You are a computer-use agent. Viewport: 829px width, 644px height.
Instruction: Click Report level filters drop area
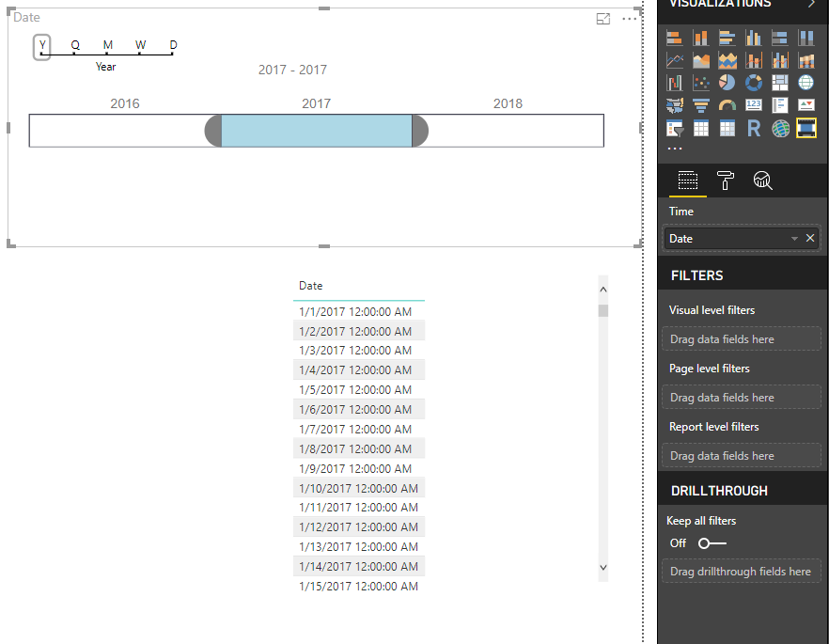742,455
